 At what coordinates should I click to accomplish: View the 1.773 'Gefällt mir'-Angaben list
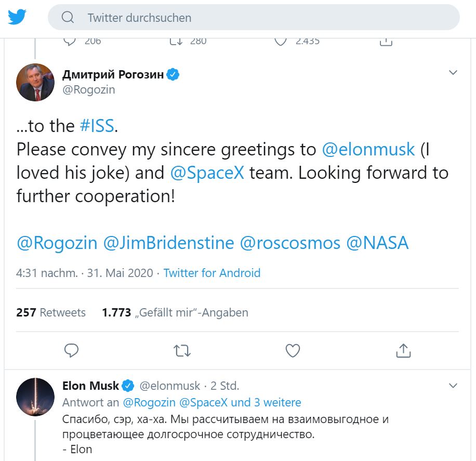[175, 312]
